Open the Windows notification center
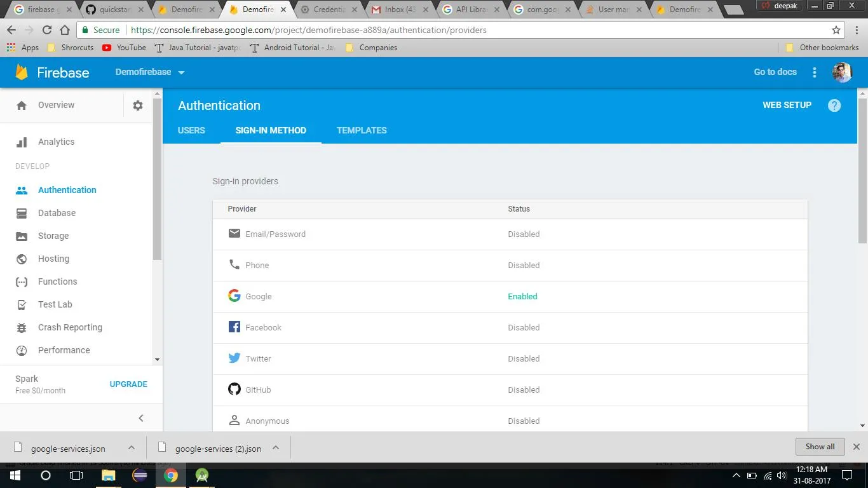 (846, 475)
